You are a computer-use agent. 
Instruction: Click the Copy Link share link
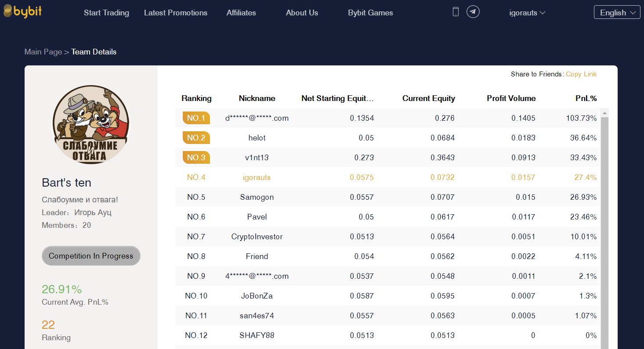(581, 74)
